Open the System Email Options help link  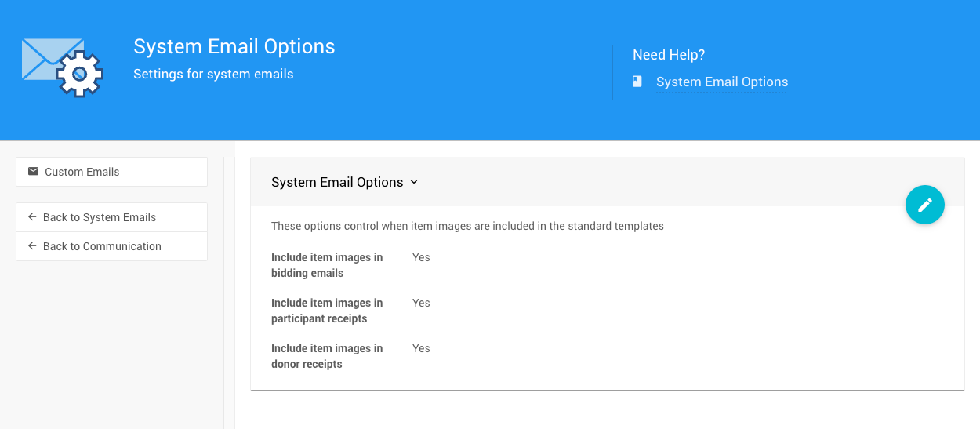tap(721, 82)
